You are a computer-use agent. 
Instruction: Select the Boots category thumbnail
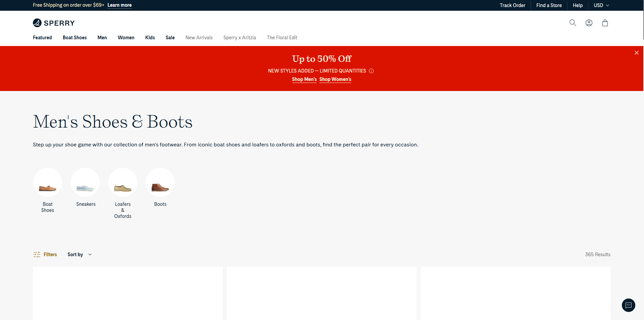pyautogui.click(x=160, y=182)
